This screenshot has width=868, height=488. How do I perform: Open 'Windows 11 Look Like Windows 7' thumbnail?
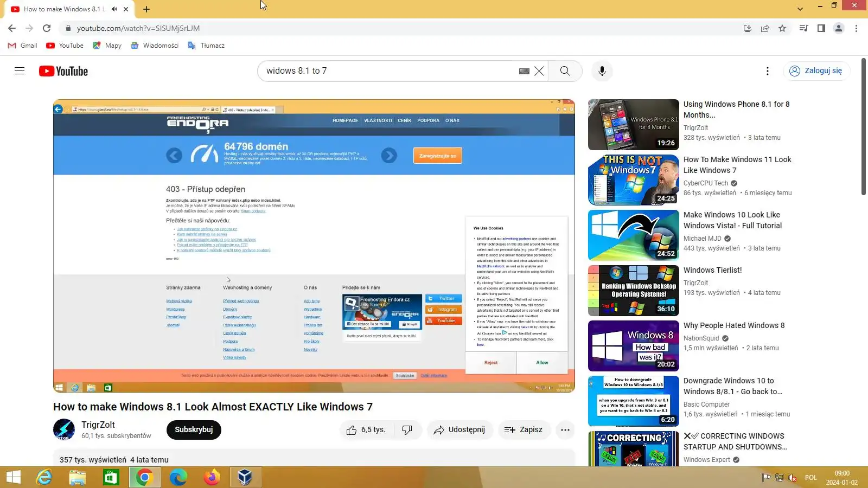[x=634, y=180]
